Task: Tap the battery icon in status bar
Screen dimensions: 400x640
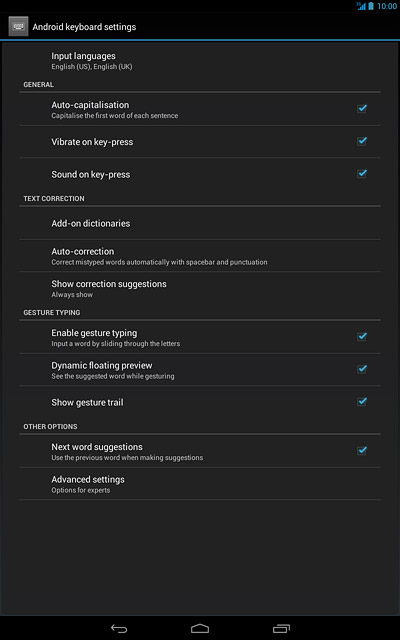Action: click(x=371, y=6)
